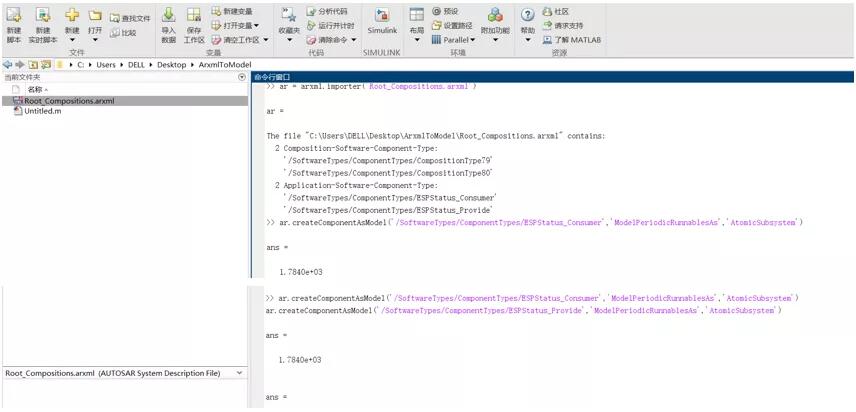Select Root_Compositions.arxml in the file list
The image size is (856, 412).
click(124, 101)
